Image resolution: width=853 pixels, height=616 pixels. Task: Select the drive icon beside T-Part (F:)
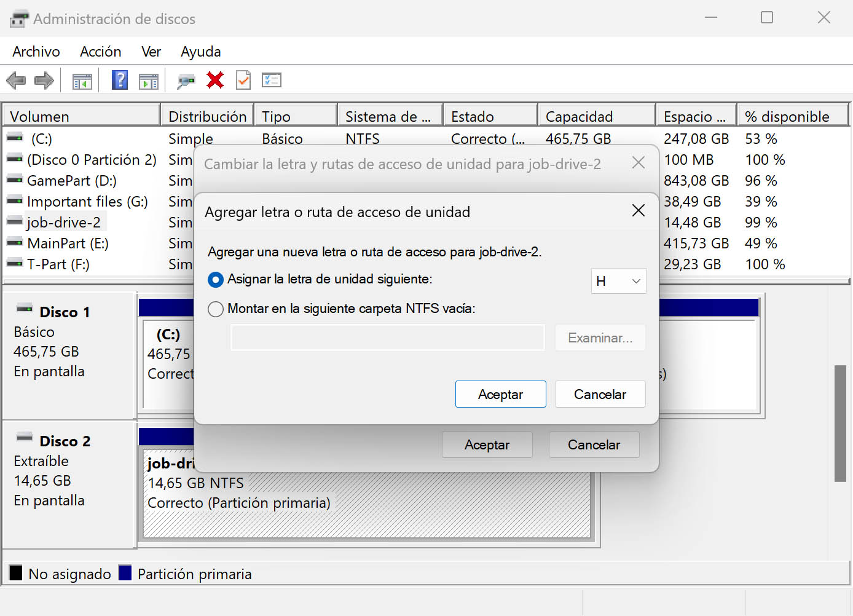tap(15, 264)
